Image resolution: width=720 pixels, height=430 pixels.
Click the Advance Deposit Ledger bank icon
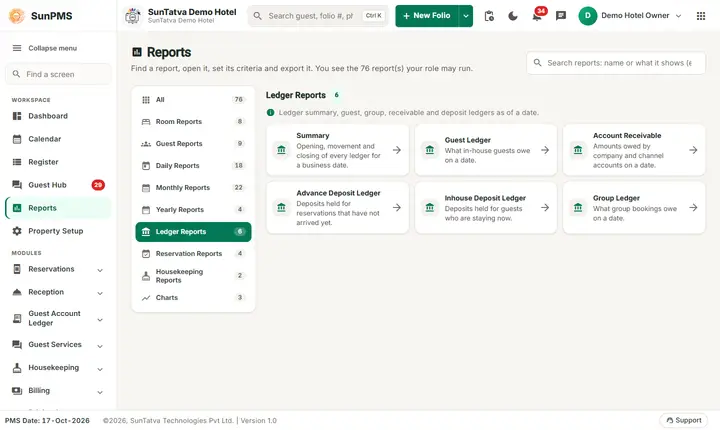[281, 208]
